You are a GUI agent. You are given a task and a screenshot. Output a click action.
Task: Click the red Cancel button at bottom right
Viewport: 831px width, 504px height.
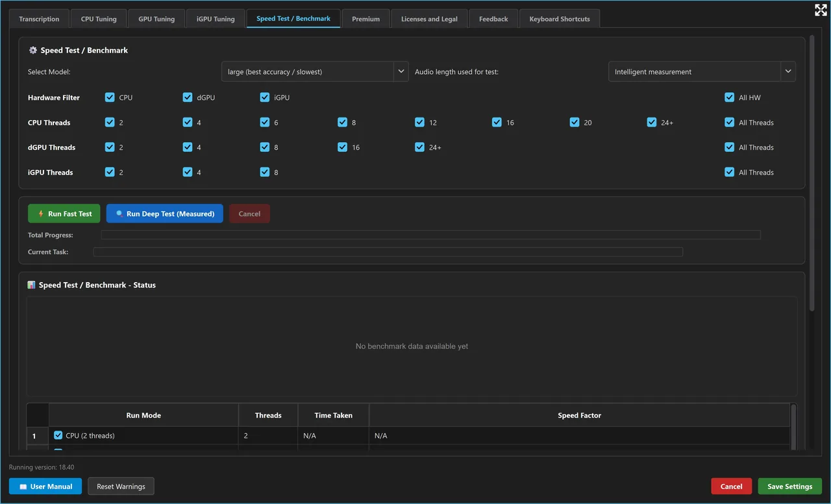click(731, 486)
